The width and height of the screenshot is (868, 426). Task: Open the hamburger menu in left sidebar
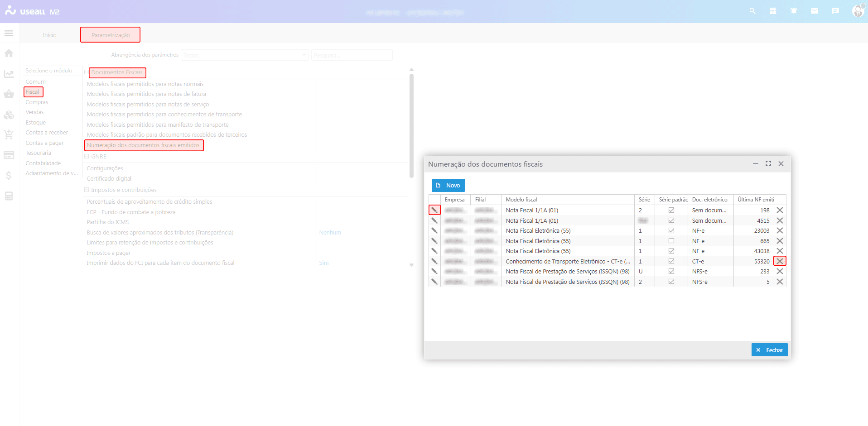click(x=9, y=34)
